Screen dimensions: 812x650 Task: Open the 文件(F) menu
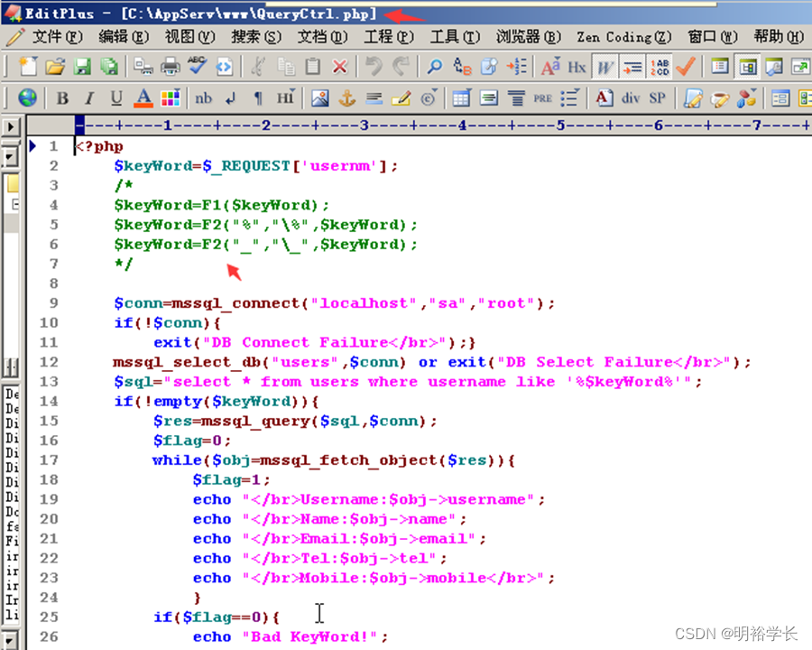[x=58, y=37]
